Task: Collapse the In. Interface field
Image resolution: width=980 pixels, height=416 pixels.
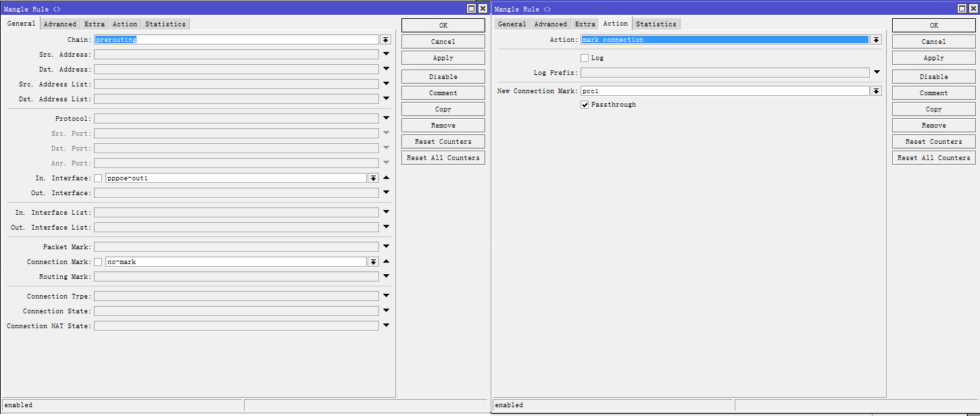Action: point(386,178)
